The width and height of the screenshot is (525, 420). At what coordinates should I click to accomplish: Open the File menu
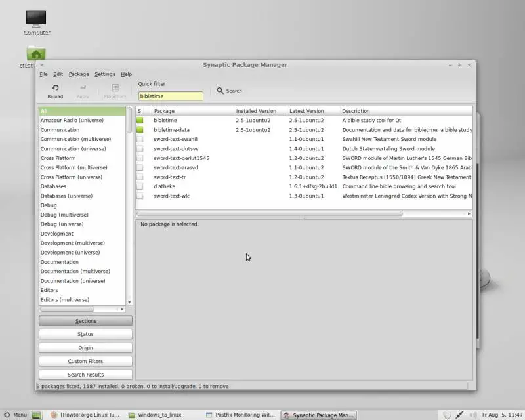43,74
